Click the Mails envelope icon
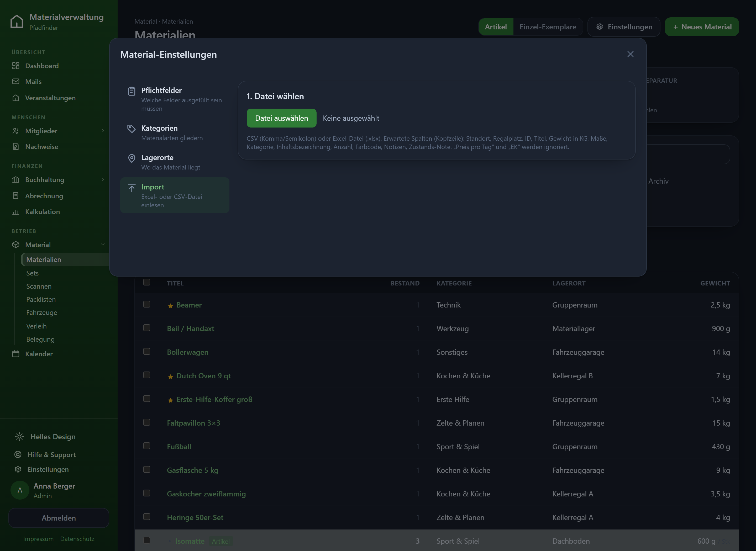 (16, 81)
